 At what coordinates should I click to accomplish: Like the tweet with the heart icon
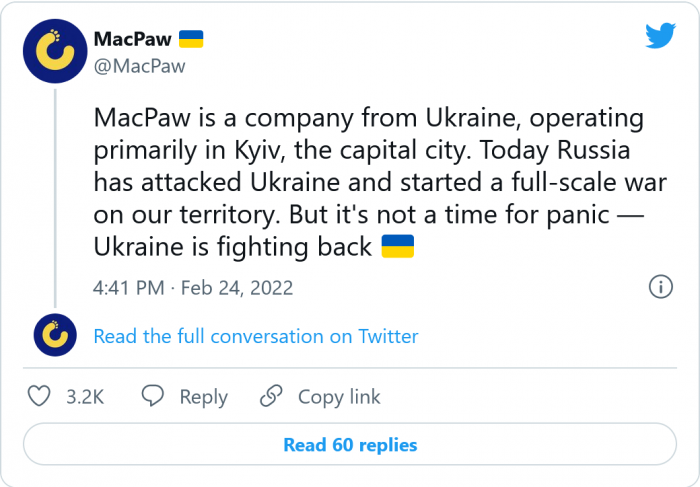point(39,396)
